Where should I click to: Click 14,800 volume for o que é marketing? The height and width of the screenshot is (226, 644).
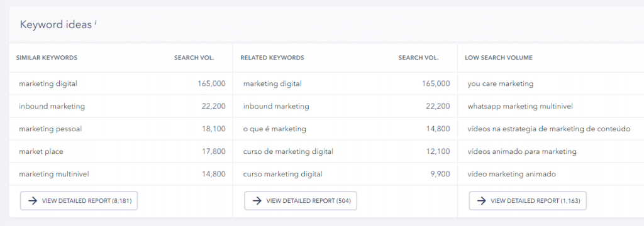pos(438,129)
